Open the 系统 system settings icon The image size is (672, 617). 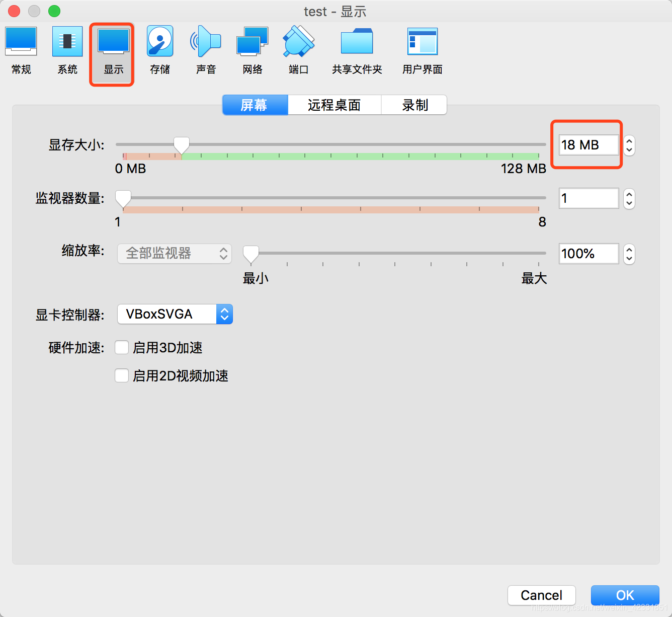tap(67, 50)
